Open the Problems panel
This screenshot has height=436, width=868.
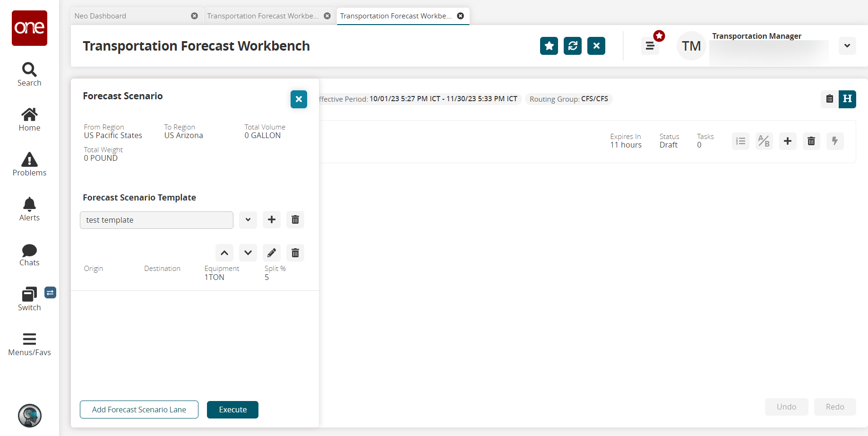tap(29, 165)
